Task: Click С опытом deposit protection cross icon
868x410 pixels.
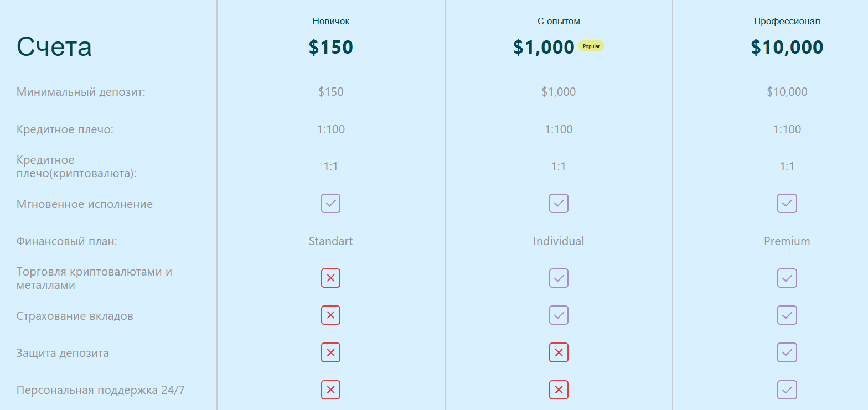Action: [x=559, y=352]
